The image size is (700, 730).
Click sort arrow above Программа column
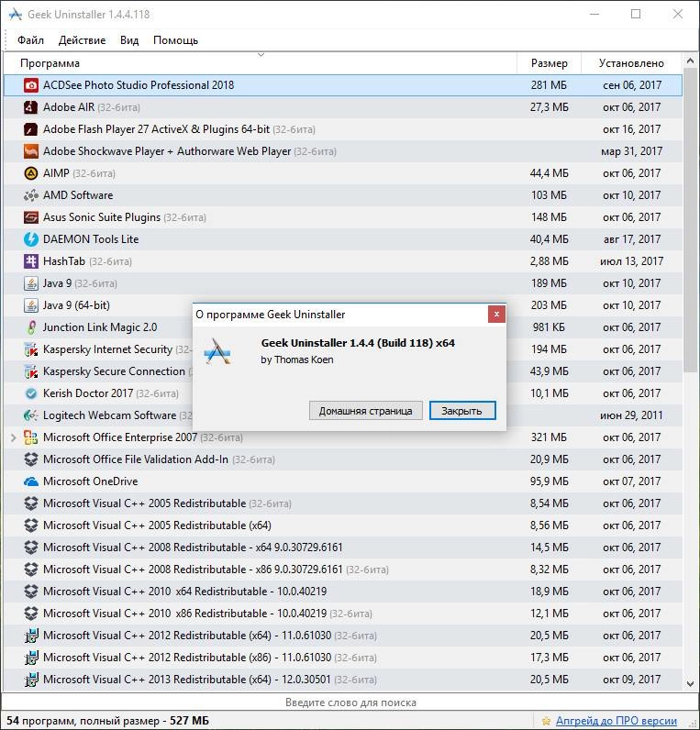[x=261, y=55]
